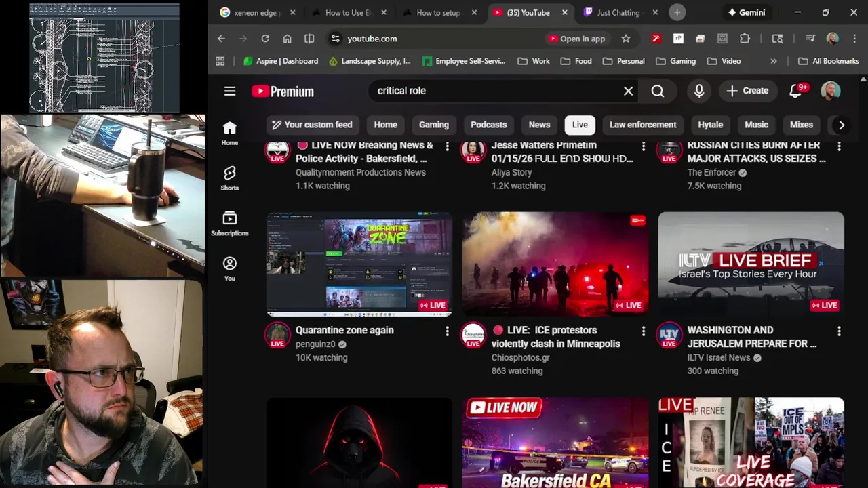Bookmark this page with the star icon
Screen dimensions: 868x488
coord(626,39)
